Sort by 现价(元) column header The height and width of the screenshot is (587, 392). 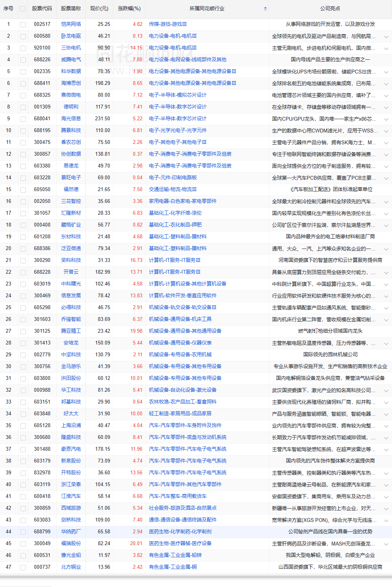pyautogui.click(x=99, y=8)
